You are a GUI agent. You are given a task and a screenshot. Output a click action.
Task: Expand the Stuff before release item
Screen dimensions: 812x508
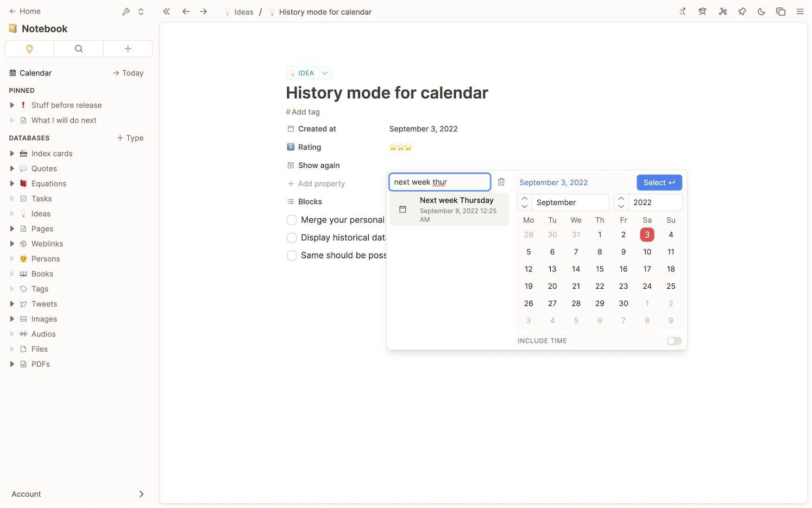pos(12,105)
